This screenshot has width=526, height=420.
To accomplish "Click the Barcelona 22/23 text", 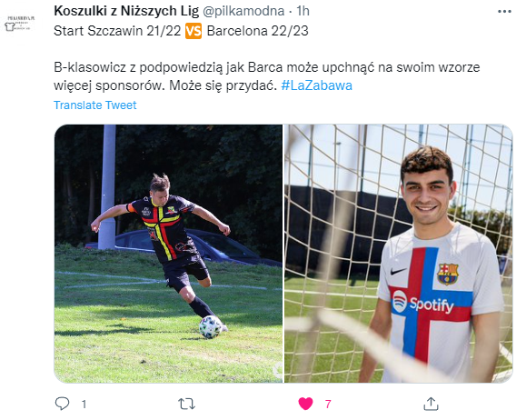I will (x=257, y=31).
